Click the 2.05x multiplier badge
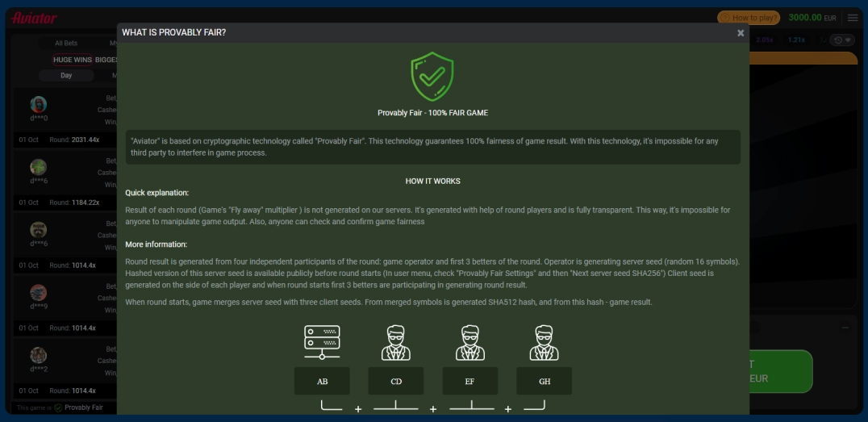Screen dimensions: 868x422 (764, 40)
